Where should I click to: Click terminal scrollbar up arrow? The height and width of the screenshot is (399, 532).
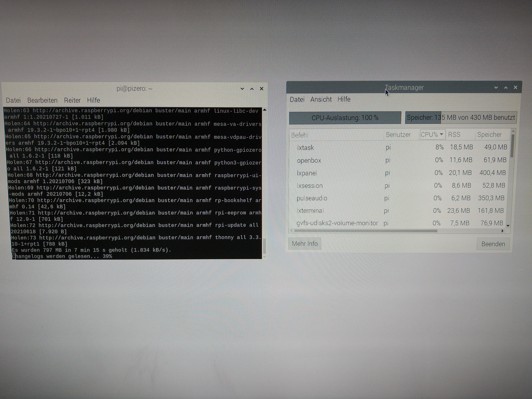coord(265,110)
